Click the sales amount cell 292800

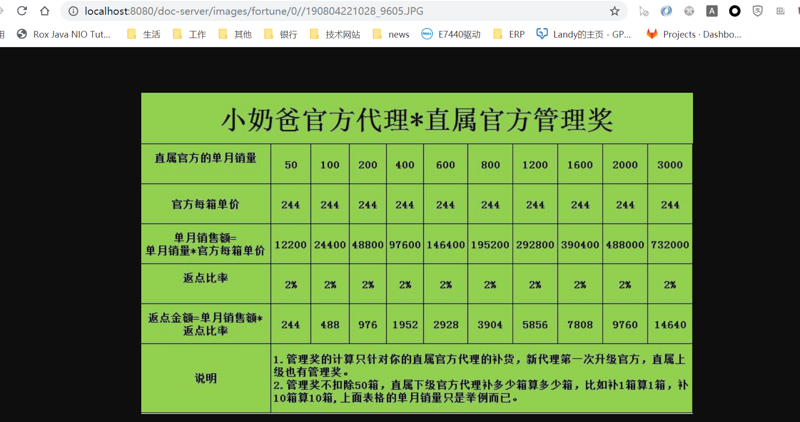(535, 244)
